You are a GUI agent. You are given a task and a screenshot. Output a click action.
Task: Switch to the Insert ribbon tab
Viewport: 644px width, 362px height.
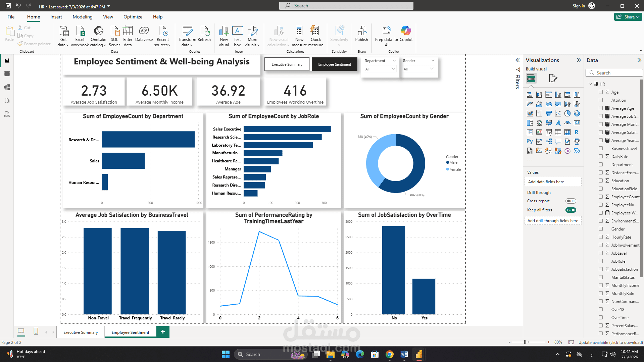coord(56,17)
